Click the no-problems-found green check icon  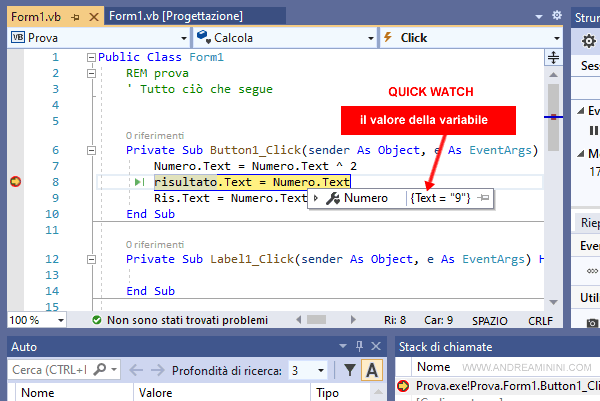(96, 321)
